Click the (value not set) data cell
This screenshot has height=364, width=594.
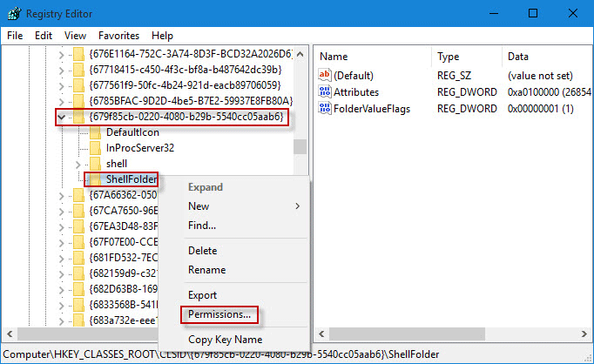point(540,76)
